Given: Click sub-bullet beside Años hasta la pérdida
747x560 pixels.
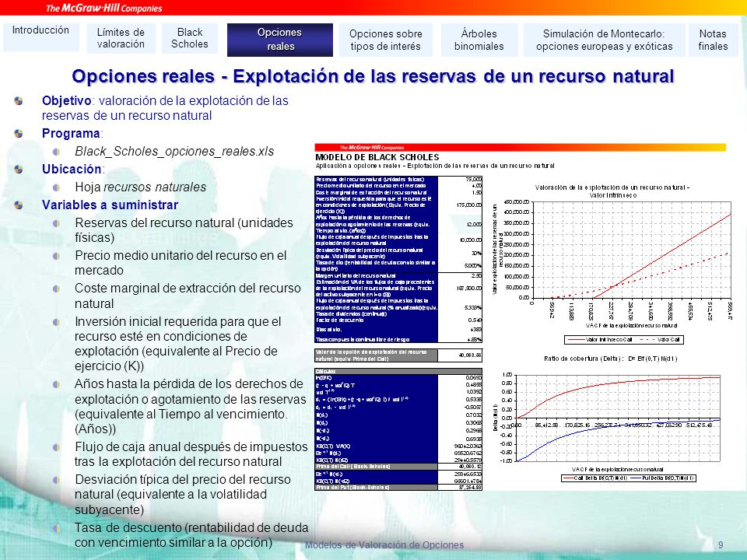Looking at the screenshot, I should click(56, 384).
